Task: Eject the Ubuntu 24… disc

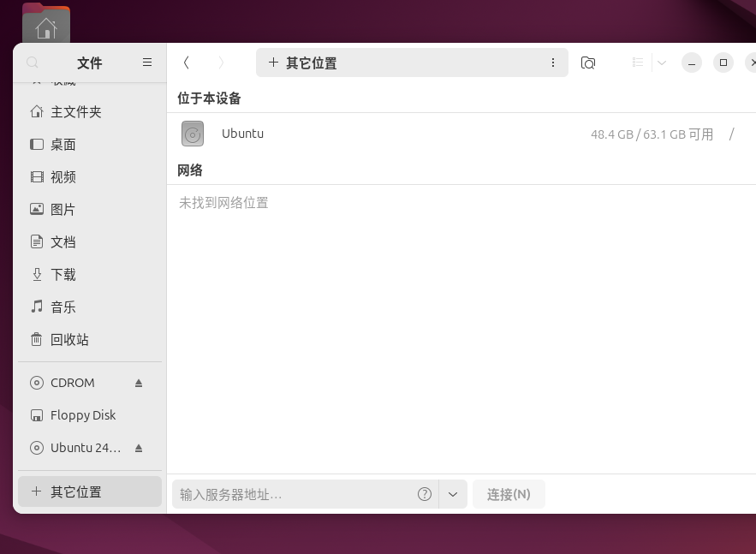Action: pos(139,448)
